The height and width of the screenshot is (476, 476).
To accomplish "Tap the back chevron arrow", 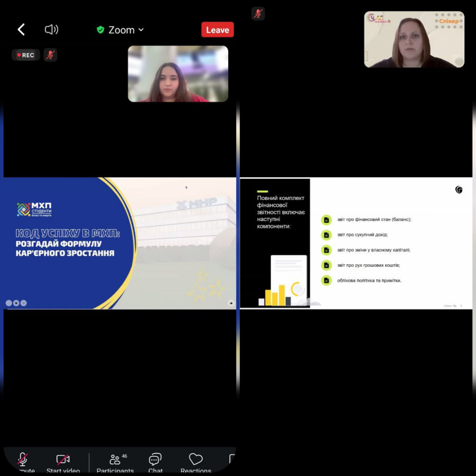I will coord(21,30).
